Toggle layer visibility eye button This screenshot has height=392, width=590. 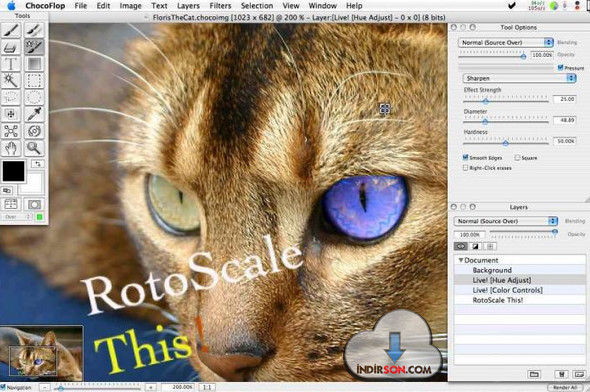click(461, 246)
